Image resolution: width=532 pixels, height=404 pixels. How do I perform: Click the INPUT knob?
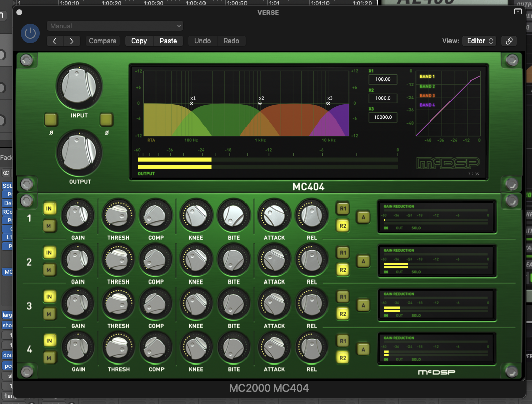coord(79,86)
